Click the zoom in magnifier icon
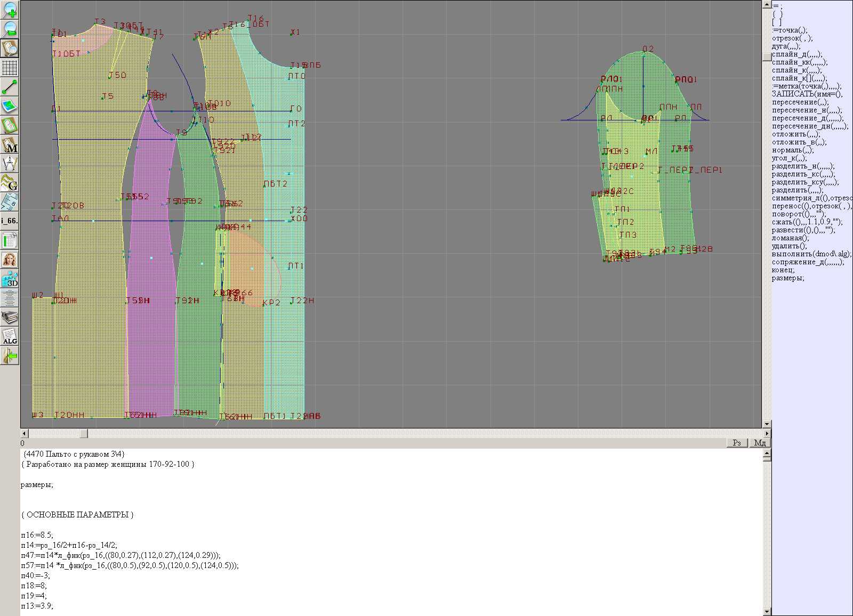 point(10,9)
